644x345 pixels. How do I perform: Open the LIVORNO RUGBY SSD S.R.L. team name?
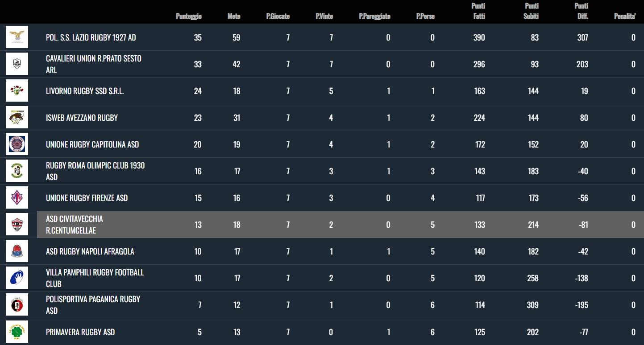coord(85,91)
